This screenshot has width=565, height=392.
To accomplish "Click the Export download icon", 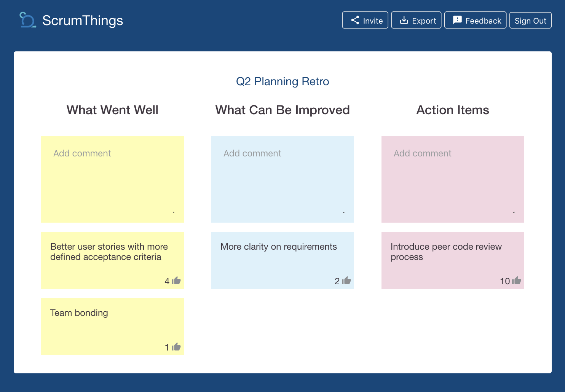I will (404, 20).
